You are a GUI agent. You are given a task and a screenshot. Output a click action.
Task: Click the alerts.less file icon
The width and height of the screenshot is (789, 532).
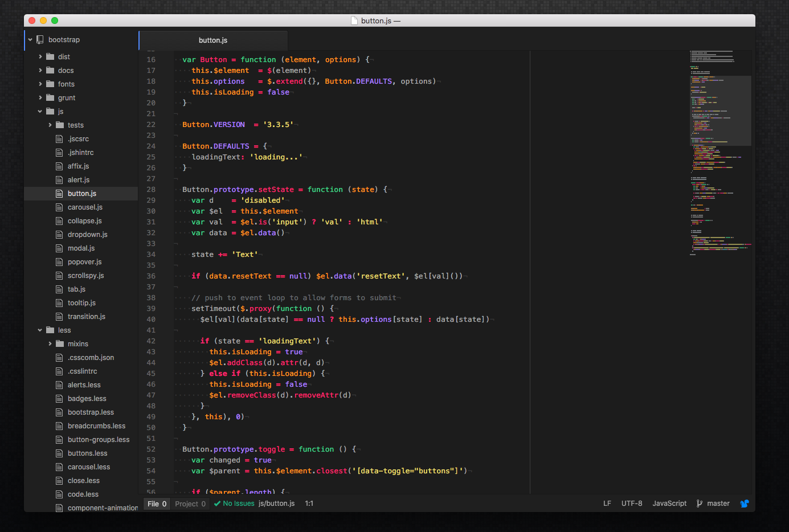[x=59, y=385]
